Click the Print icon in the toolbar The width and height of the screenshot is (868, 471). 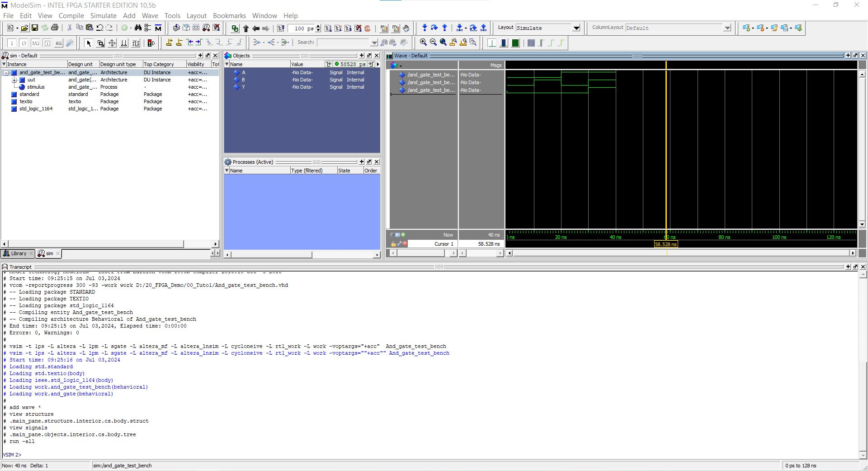tap(55, 28)
